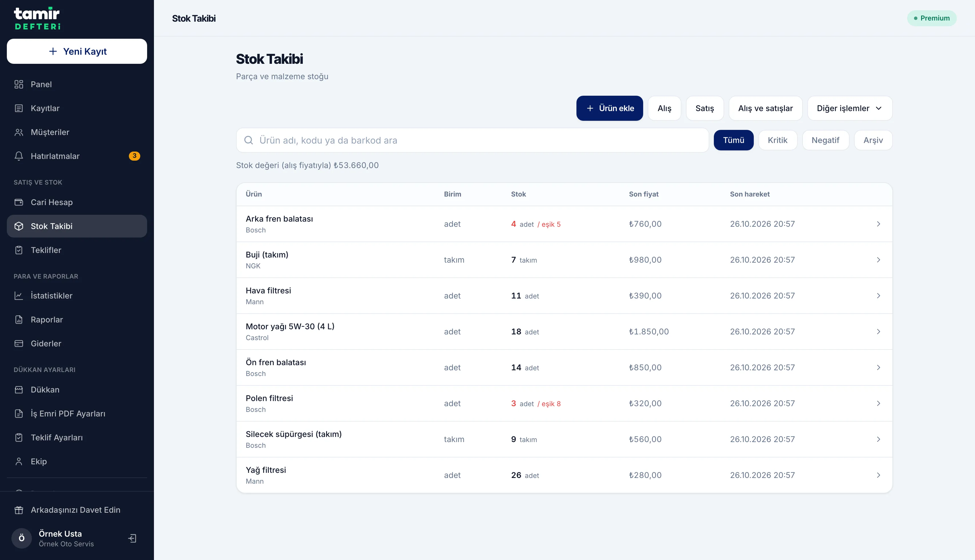Click the Satış button
Image resolution: width=975 pixels, height=560 pixels.
(704, 109)
